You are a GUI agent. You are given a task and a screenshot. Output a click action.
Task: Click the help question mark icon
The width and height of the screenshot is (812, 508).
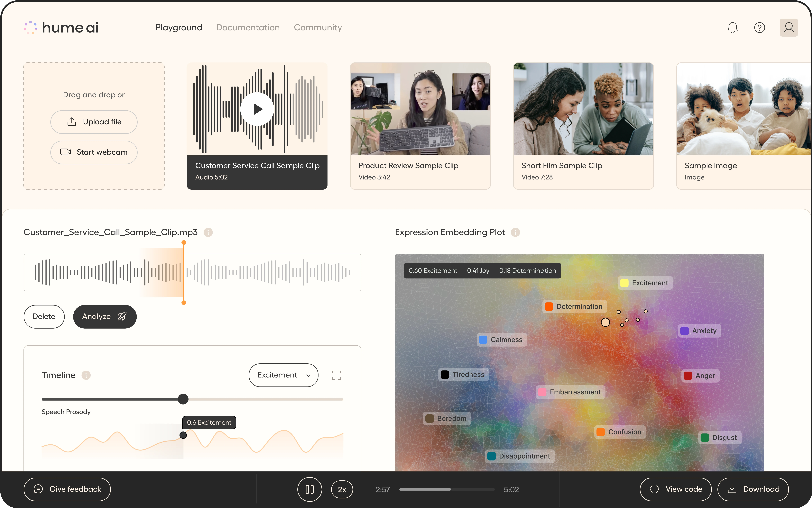point(759,28)
